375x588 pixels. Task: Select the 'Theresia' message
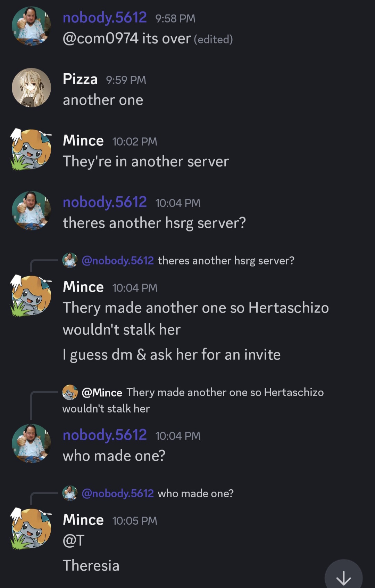pos(91,565)
